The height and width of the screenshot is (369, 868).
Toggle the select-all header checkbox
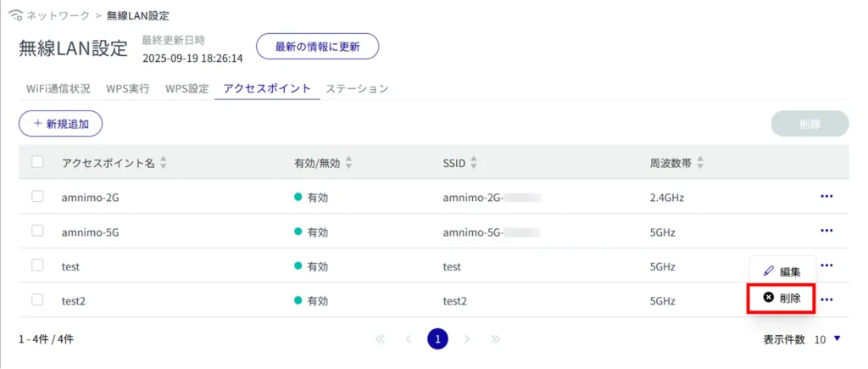pos(37,162)
